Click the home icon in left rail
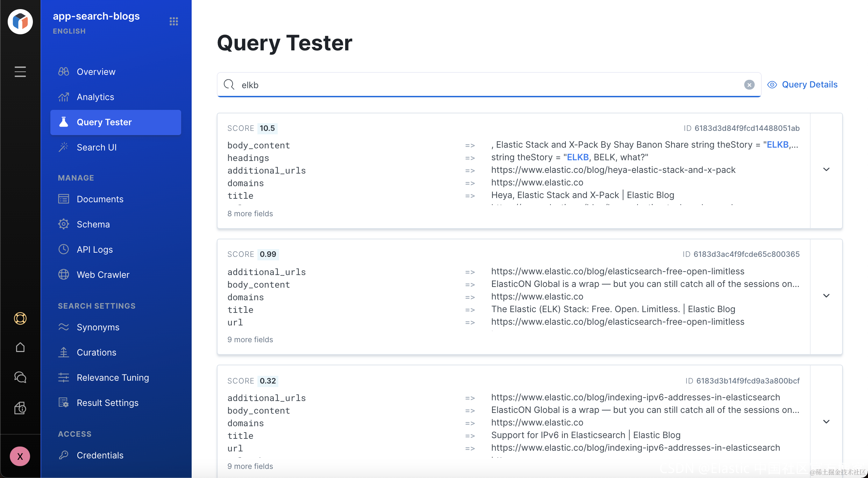Image resolution: width=868 pixels, height=478 pixels. tap(20, 347)
